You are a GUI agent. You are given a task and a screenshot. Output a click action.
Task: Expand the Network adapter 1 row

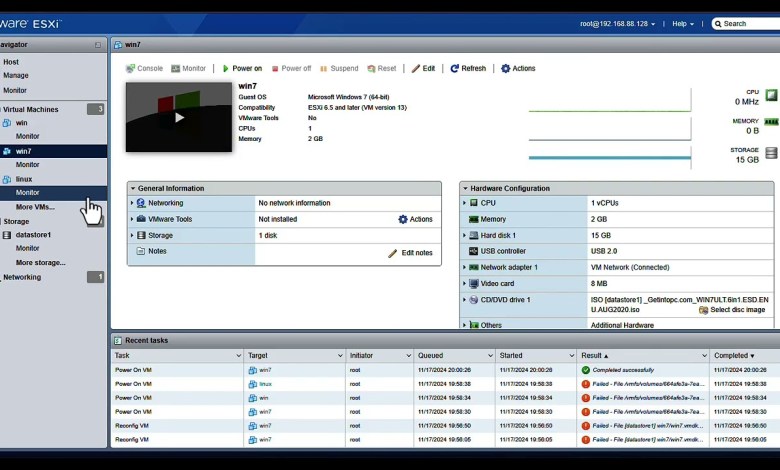pos(465,268)
